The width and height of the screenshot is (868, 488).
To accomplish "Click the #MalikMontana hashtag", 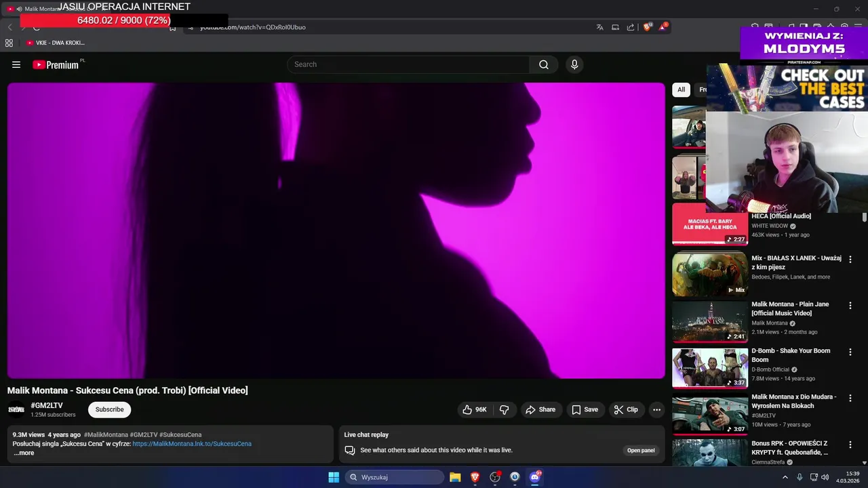I will click(106, 435).
